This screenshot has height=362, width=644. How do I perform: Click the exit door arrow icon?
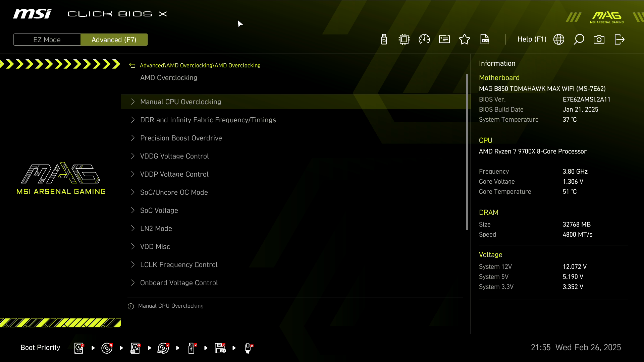(x=619, y=40)
